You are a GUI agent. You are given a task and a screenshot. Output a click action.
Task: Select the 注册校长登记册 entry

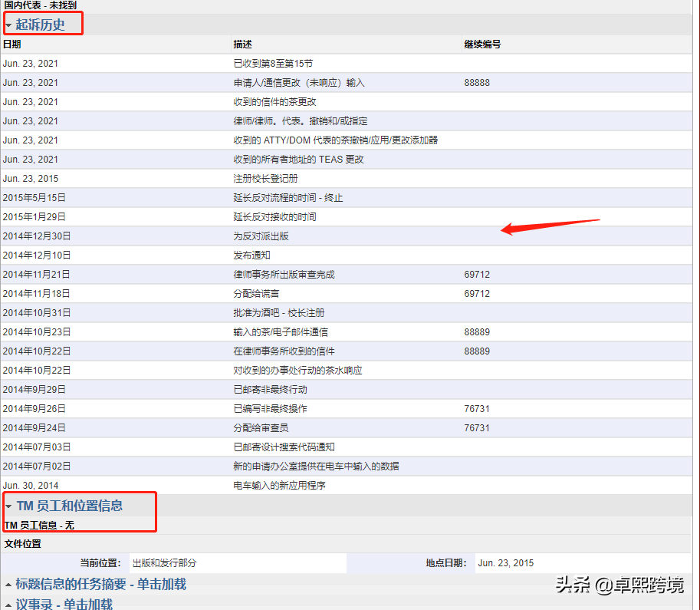point(267,179)
